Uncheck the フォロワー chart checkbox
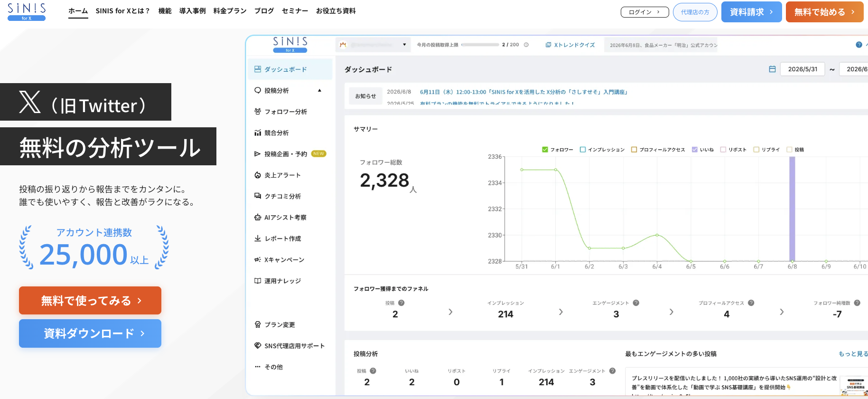The image size is (868, 399). coord(545,150)
